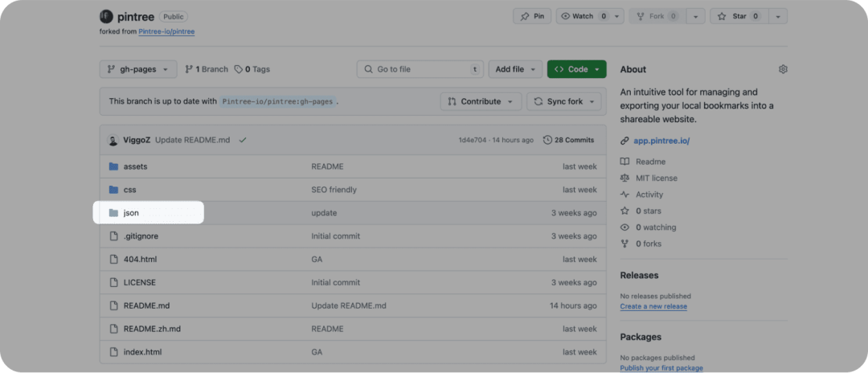Viewport: 868px width, 373px height.
Task: View the 0 stars link
Action: click(649, 211)
